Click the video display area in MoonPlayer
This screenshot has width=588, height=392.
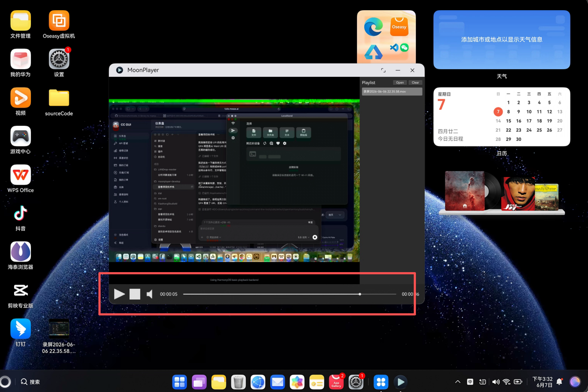tap(234, 180)
